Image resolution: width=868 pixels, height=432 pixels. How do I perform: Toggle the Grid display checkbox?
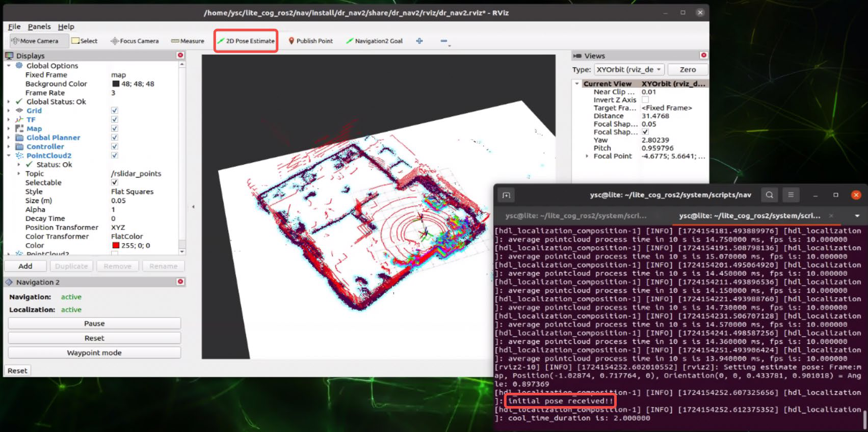(x=114, y=110)
